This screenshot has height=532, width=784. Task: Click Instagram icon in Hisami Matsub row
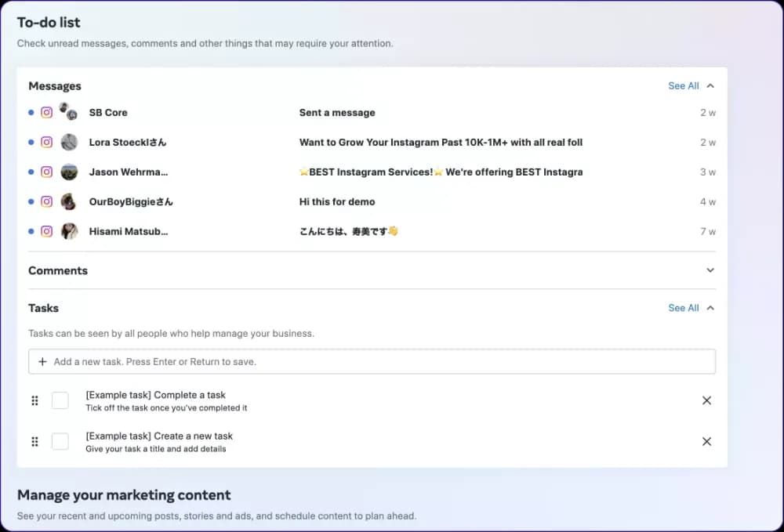[x=47, y=231]
